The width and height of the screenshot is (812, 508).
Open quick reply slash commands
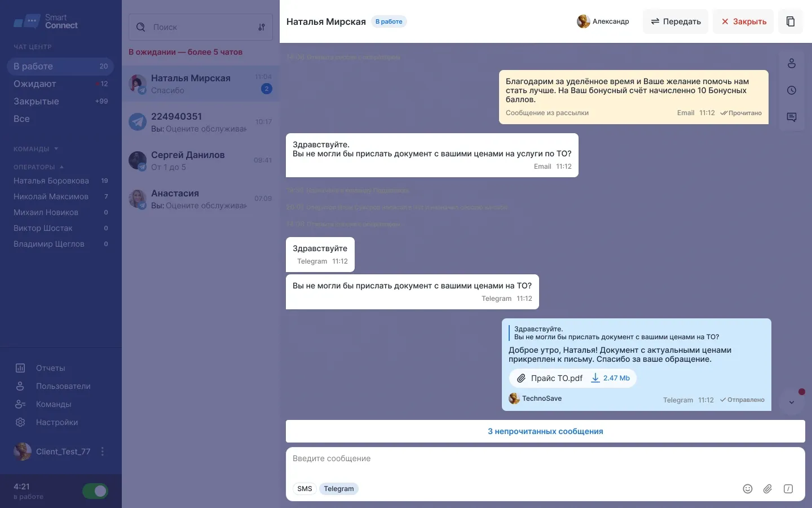tap(788, 489)
